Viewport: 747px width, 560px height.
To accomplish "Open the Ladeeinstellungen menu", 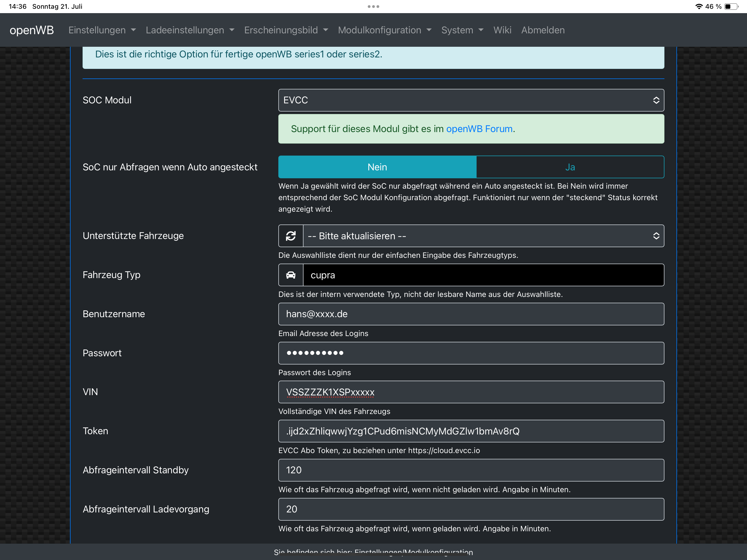I will click(190, 30).
